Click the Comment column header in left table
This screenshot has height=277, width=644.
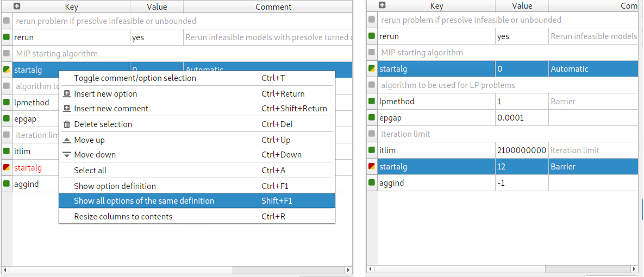(273, 7)
